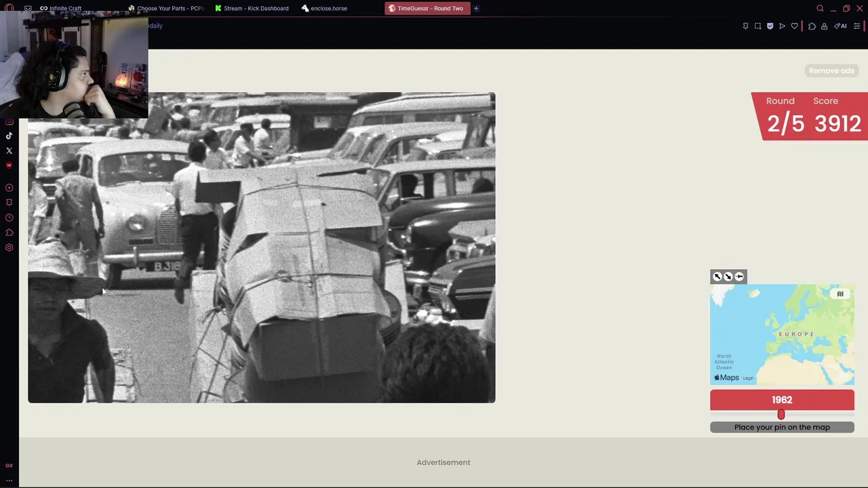The image size is (868, 488).
Task: Enlarge the map with down-right arrow
Action: tap(728, 277)
